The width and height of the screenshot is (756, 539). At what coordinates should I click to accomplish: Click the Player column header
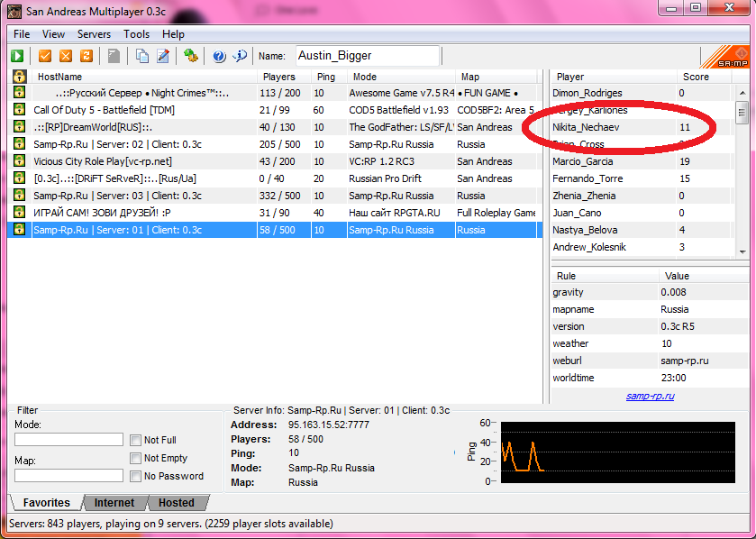614,77
